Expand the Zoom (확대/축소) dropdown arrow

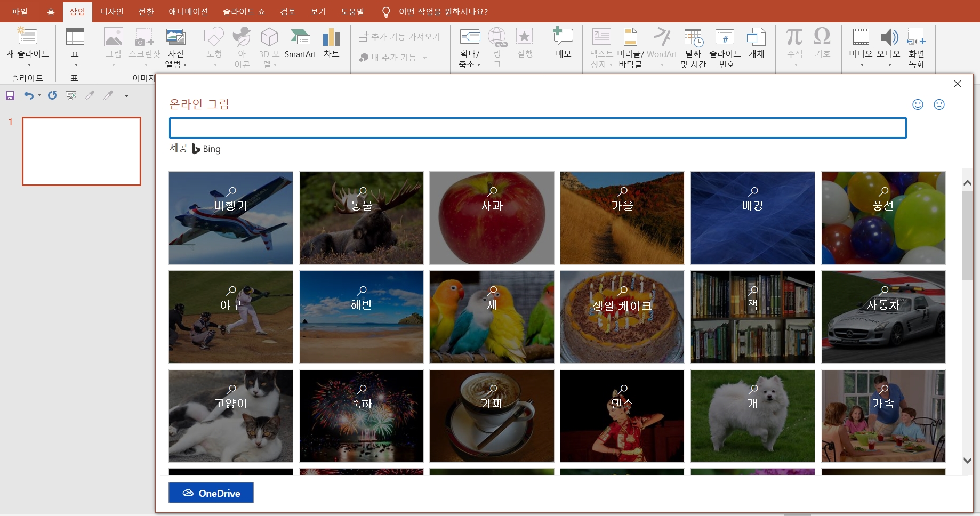point(478,64)
